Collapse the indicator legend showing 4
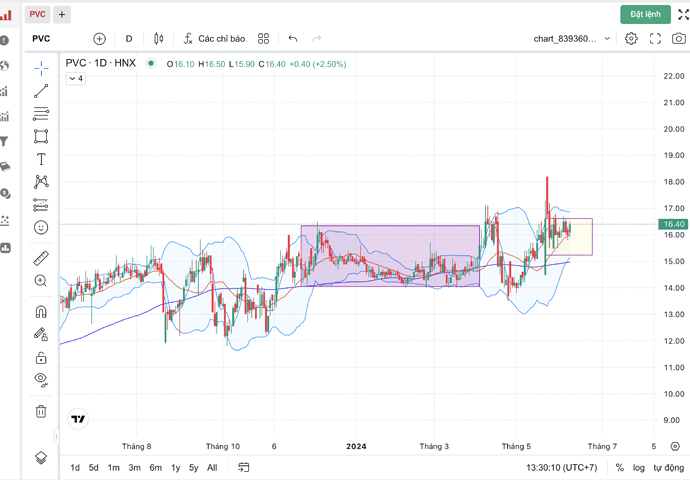The image size is (690, 480). point(76,78)
